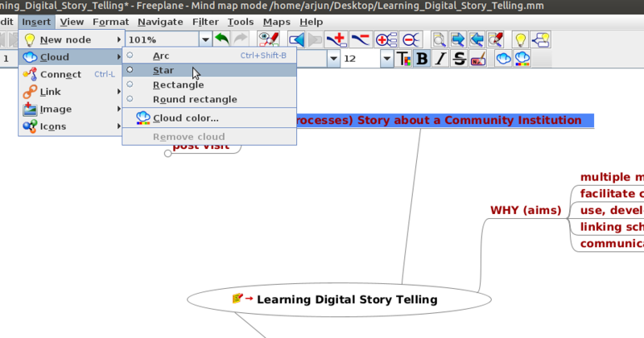Click the 101% zoom field

click(163, 40)
